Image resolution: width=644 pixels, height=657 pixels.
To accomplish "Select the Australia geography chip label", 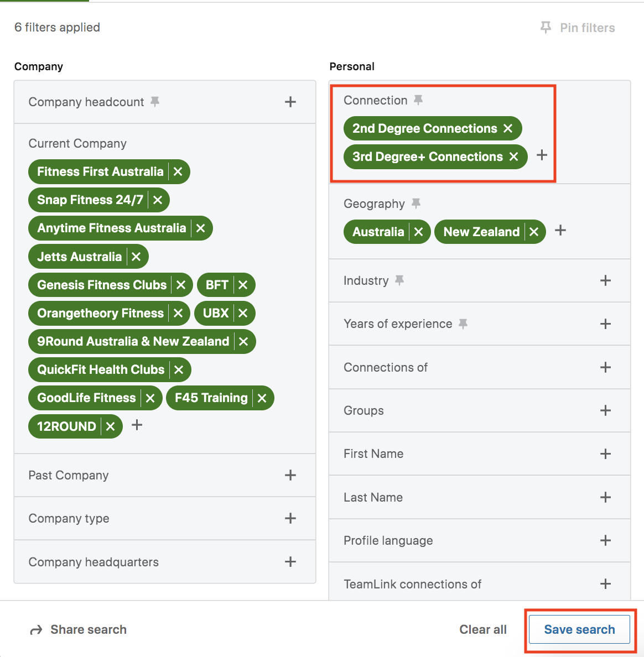I will coord(378,232).
